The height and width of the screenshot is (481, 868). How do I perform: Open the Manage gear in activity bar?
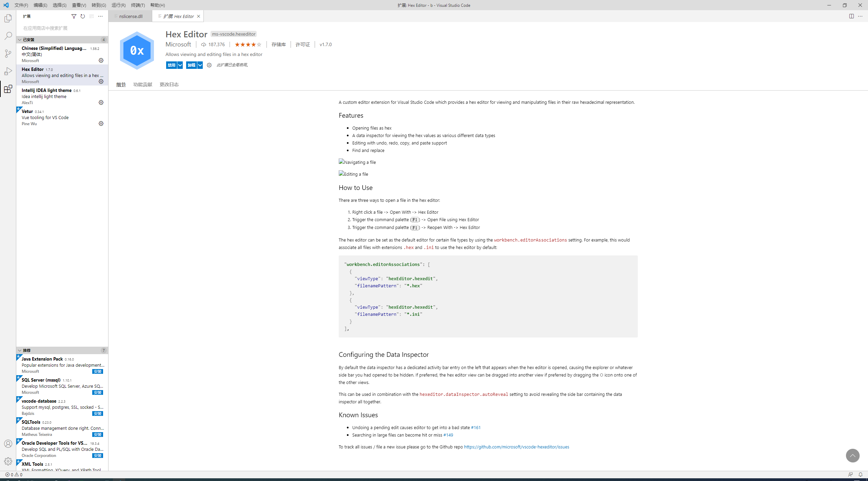[x=8, y=461]
